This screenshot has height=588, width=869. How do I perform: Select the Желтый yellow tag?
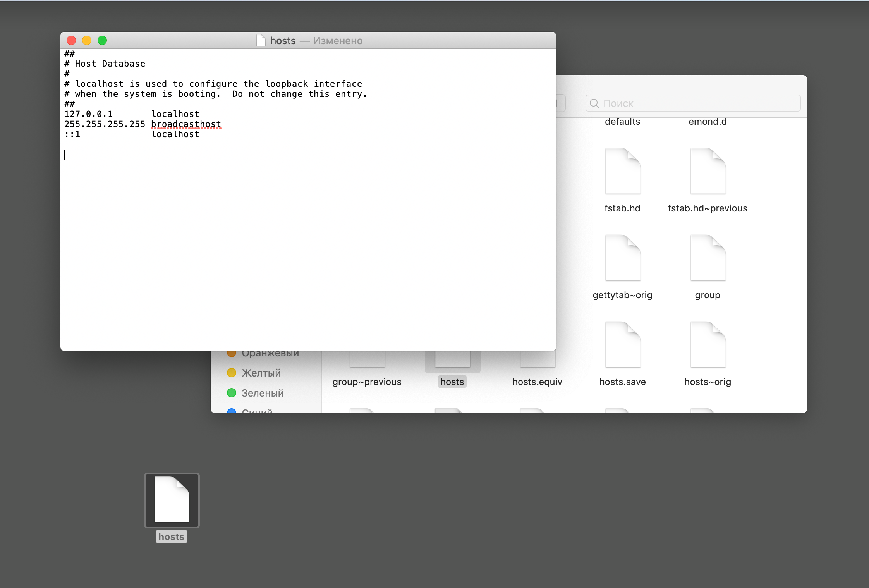click(261, 373)
